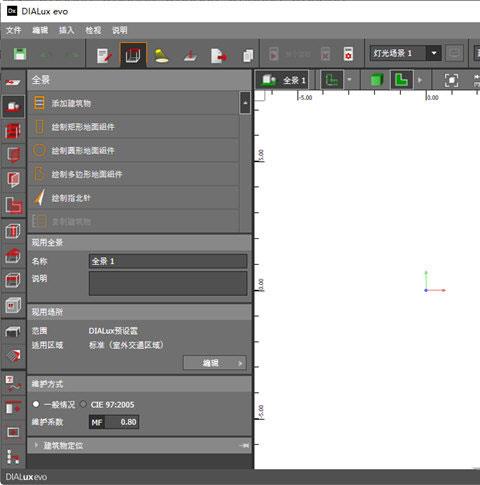Open the 说明 menu
The width and height of the screenshot is (480, 485).
click(120, 30)
